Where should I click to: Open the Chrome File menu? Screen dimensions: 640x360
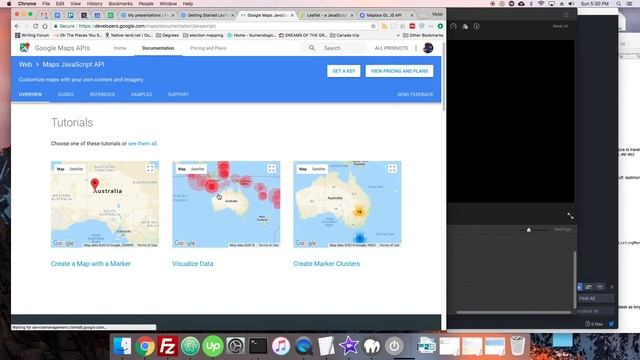pos(46,4)
